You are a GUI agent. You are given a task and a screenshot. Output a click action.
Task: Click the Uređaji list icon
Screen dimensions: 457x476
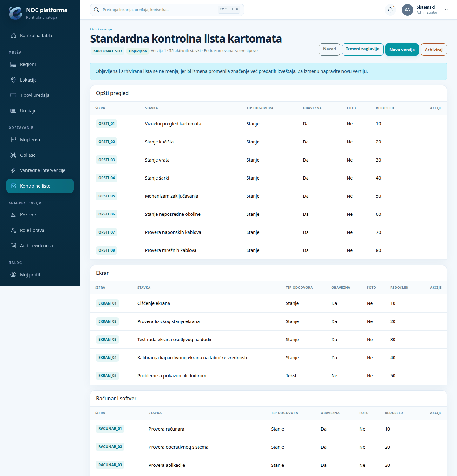point(13,111)
